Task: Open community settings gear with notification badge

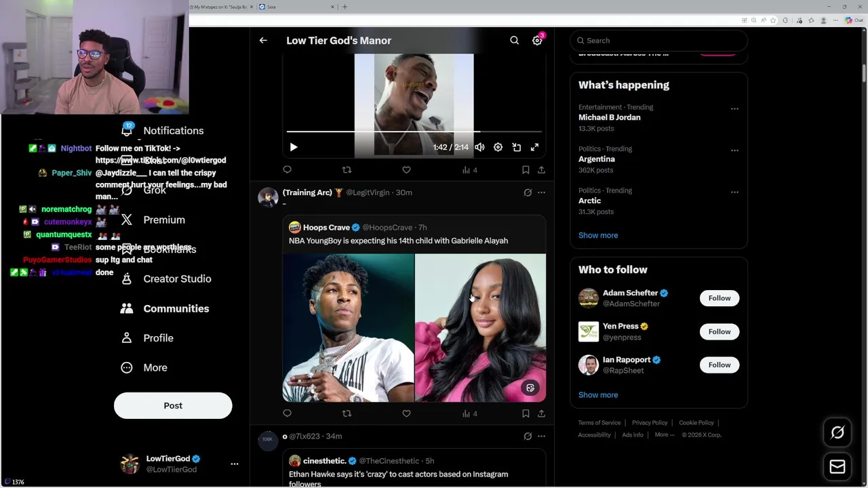Action: pyautogui.click(x=537, y=41)
